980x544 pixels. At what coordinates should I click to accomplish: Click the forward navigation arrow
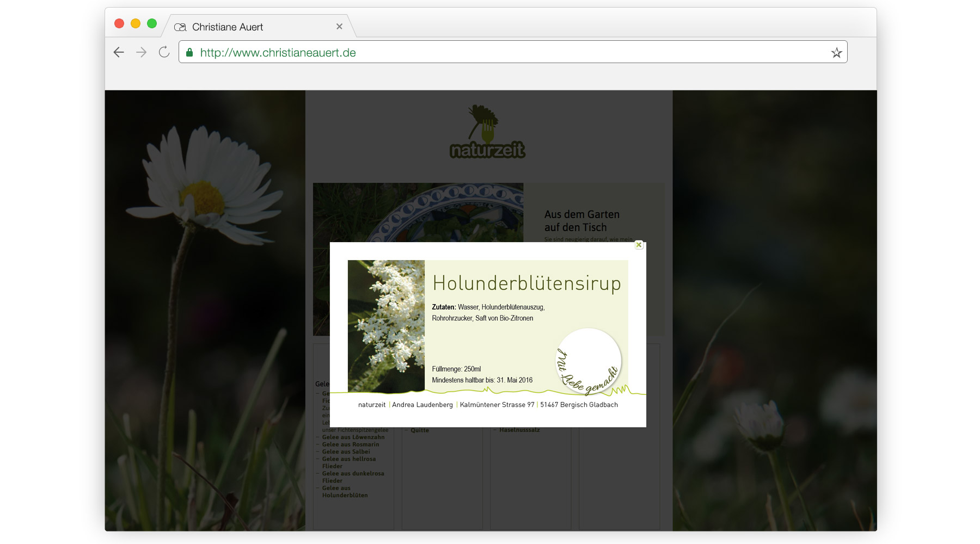(142, 52)
